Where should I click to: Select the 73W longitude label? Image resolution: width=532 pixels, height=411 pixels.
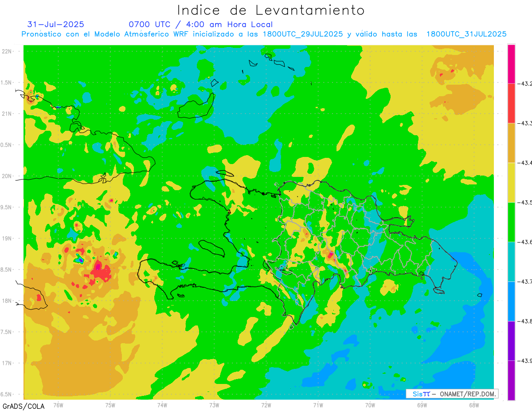click(x=214, y=404)
